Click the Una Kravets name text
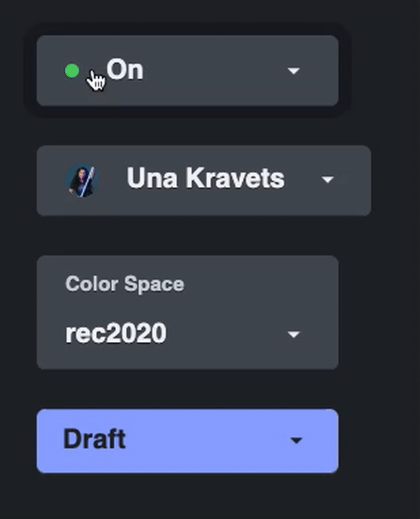420x519 pixels. (x=205, y=178)
